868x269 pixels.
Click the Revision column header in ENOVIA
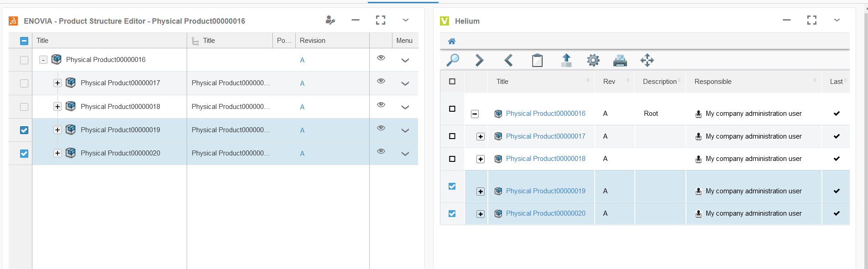[x=313, y=41]
